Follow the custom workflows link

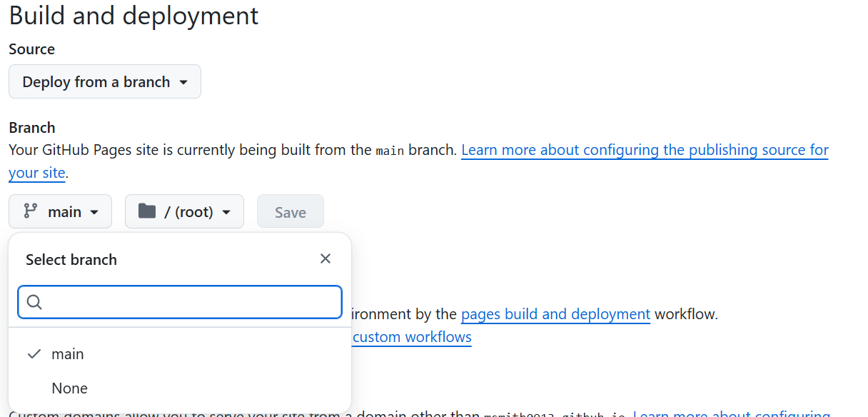pyautogui.click(x=412, y=337)
